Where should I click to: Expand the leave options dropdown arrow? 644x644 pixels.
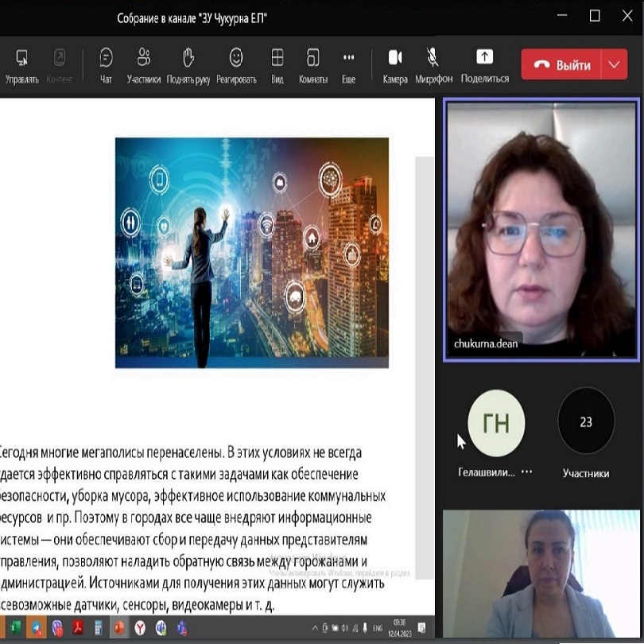(x=615, y=64)
